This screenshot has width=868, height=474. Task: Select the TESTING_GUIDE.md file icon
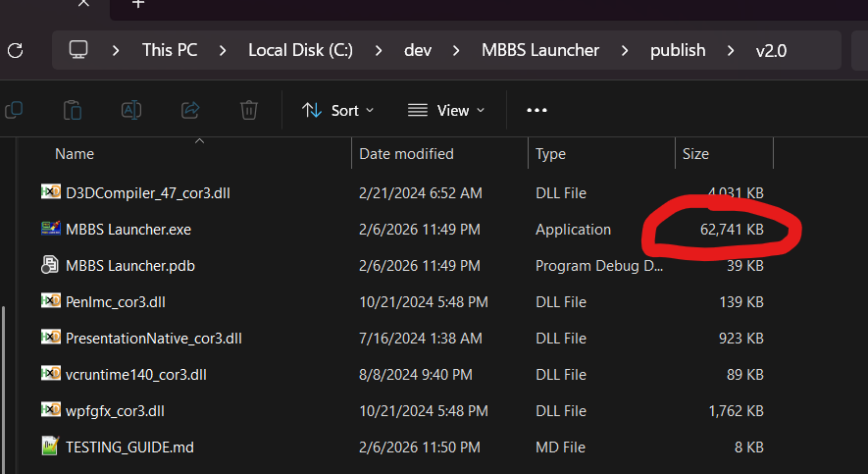[x=51, y=447]
